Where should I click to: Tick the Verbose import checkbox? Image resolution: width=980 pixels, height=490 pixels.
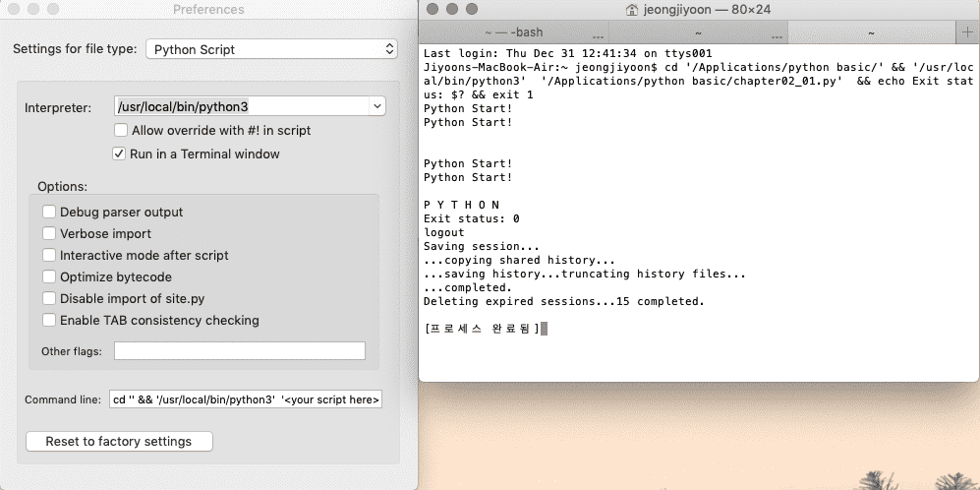pos(49,233)
